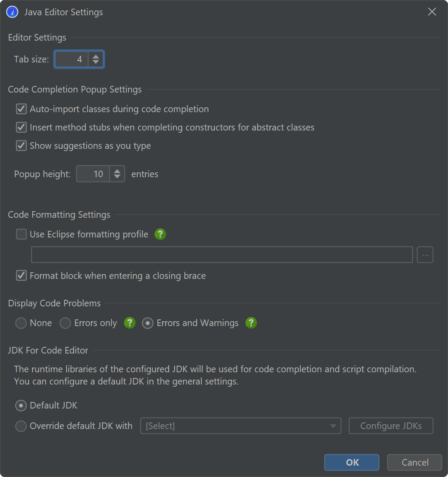Increase tab size with up arrow
This screenshot has width=448, height=477.
[x=96, y=56]
